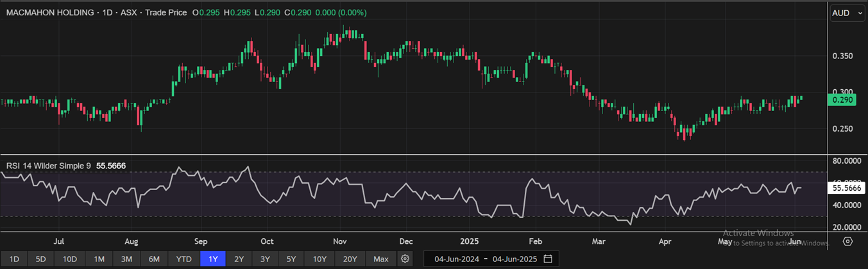Select the 20Y time range

pyautogui.click(x=350, y=259)
